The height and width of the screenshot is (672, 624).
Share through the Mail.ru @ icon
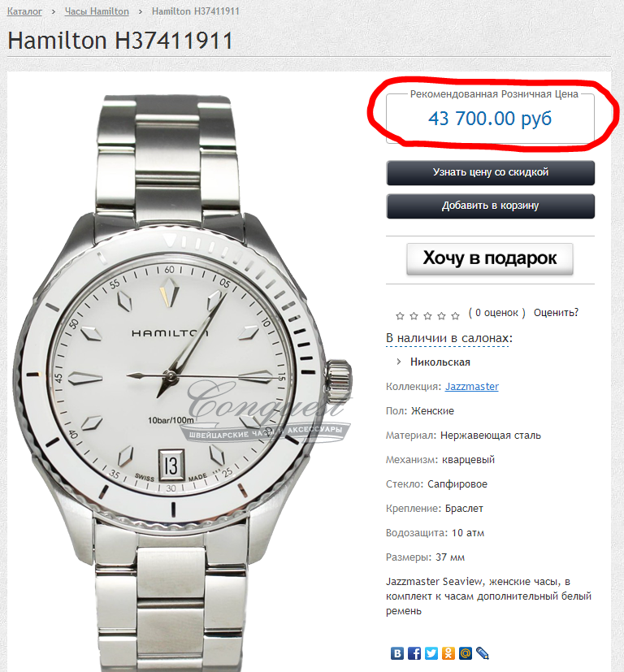(x=466, y=653)
